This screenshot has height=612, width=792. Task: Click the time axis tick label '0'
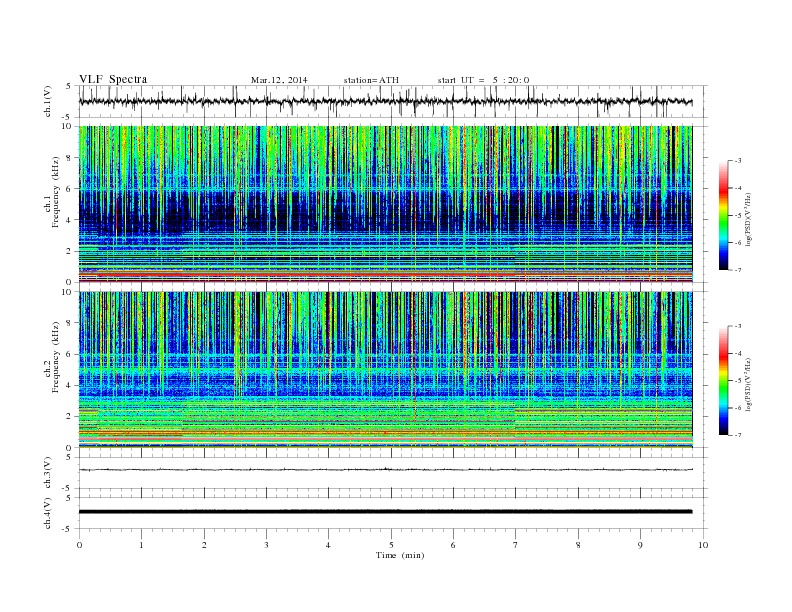[79, 545]
